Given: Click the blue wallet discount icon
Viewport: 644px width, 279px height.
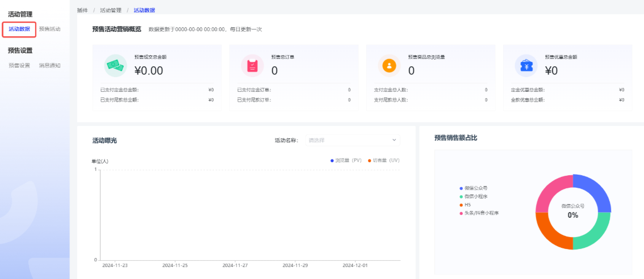Looking at the screenshot, I should (x=526, y=66).
